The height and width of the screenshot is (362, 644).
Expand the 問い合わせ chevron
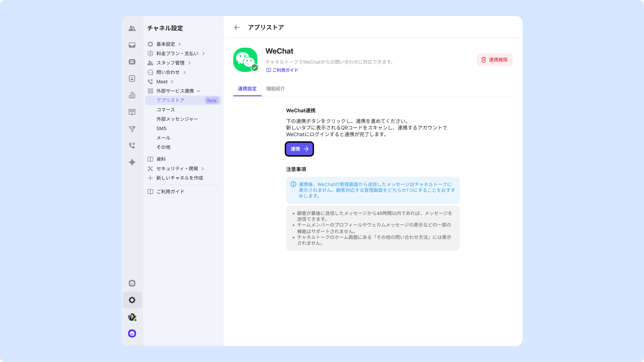pyautogui.click(x=185, y=72)
